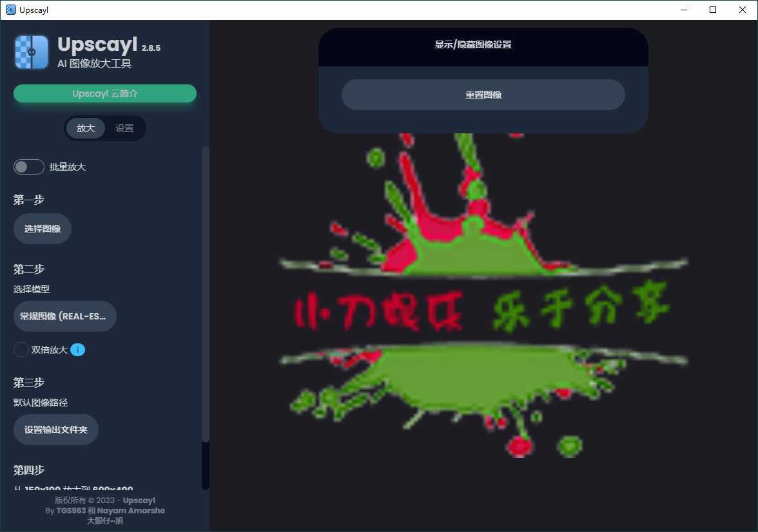This screenshot has height=532, width=758.
Task: Open the info icon beside 双倍放大
Action: [x=77, y=350]
